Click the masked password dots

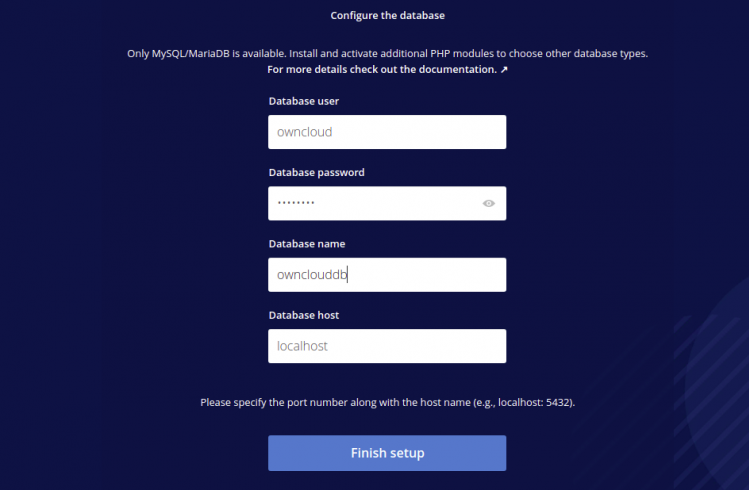[296, 203]
